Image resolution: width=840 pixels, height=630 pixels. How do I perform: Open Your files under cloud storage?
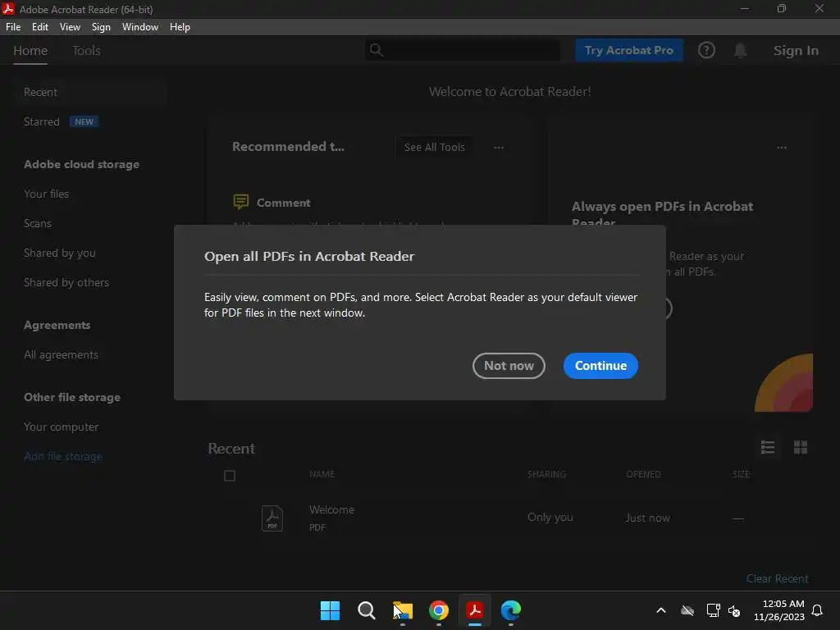coord(47,194)
